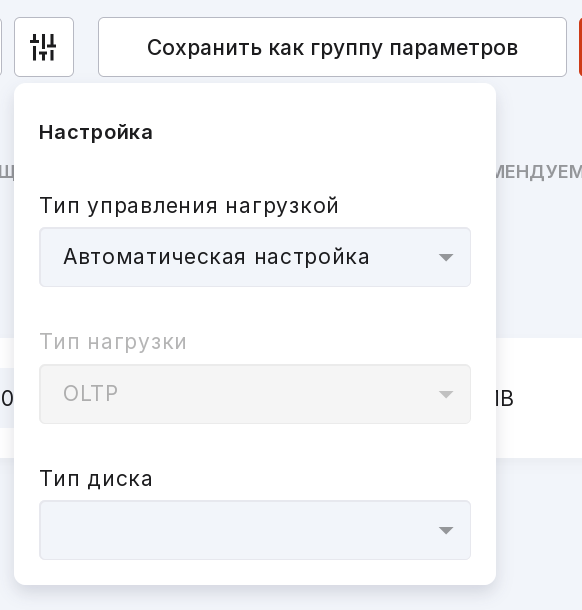Open 'Тип управления нагрузкой' dropdown
This screenshot has height=610, width=582.
[x=255, y=257]
